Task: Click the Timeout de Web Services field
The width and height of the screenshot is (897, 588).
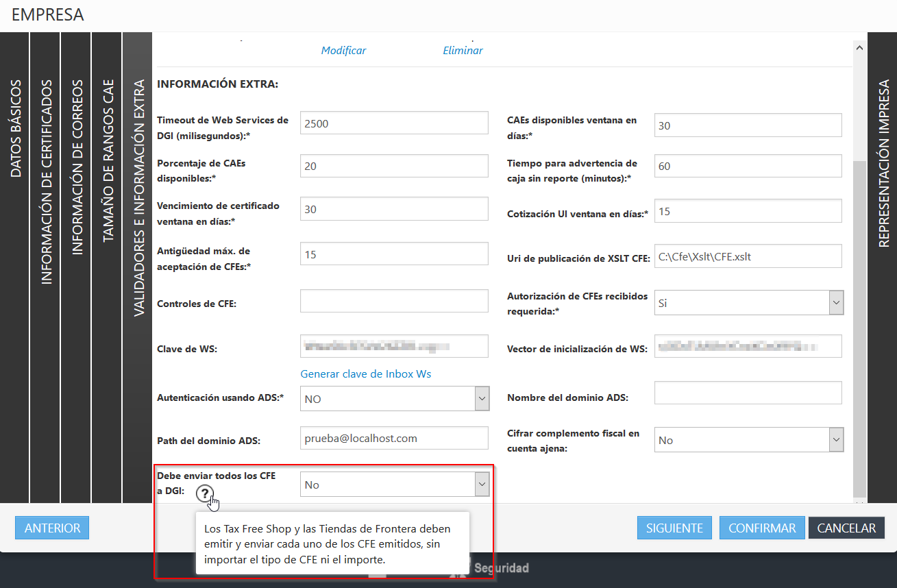Action: [394, 124]
